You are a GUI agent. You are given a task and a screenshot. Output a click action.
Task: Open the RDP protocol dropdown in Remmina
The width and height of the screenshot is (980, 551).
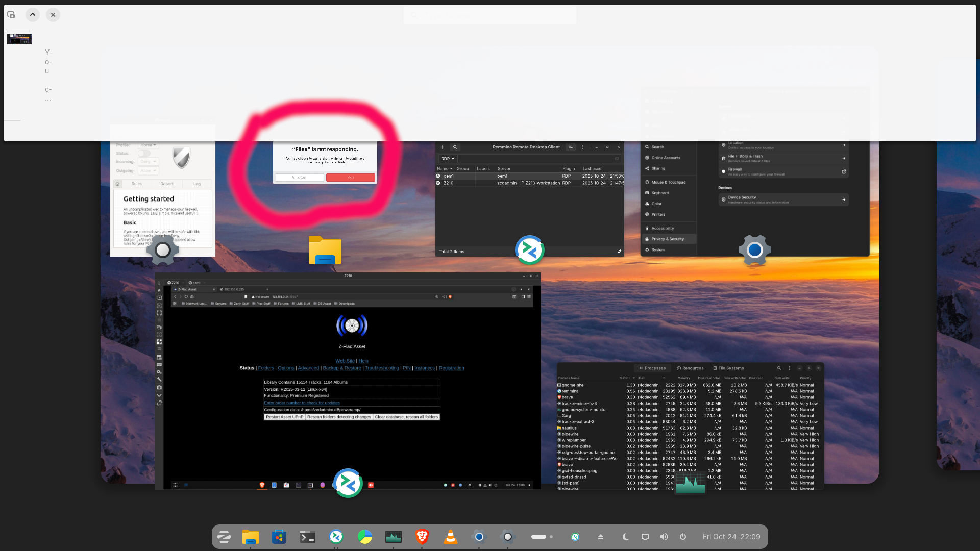click(447, 159)
